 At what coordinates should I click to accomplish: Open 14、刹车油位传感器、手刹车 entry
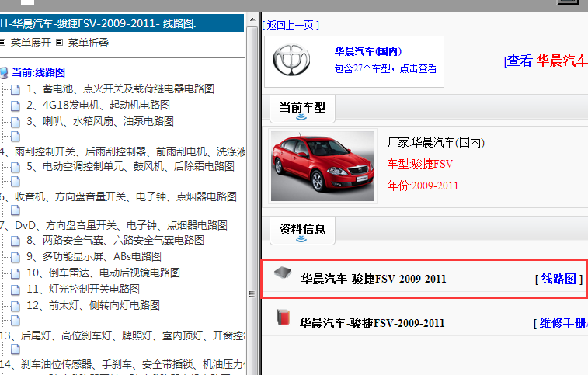(123, 364)
